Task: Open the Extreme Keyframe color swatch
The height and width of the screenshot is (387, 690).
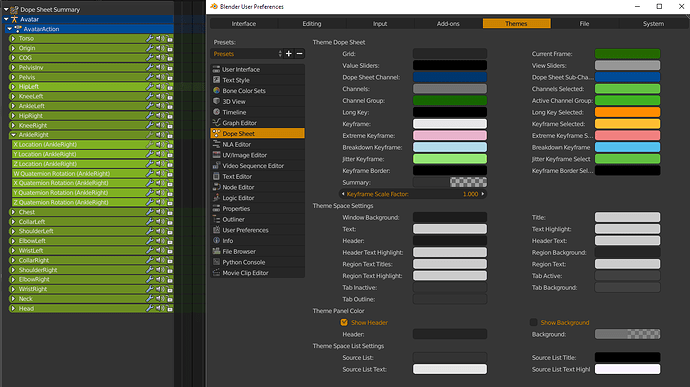Action: click(450, 136)
